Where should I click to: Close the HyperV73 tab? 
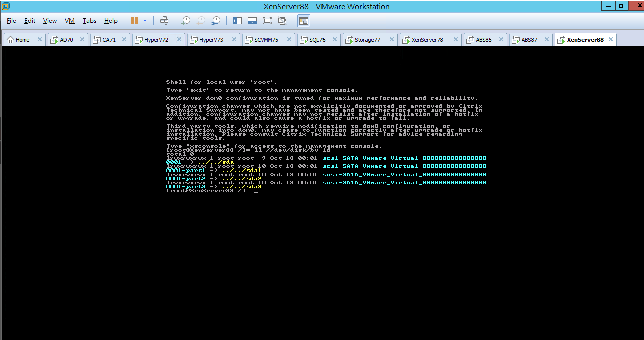234,40
